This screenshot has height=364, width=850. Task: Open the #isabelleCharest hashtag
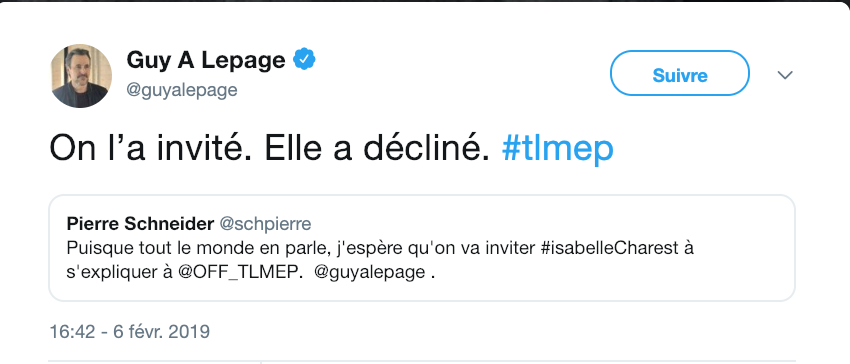point(611,248)
